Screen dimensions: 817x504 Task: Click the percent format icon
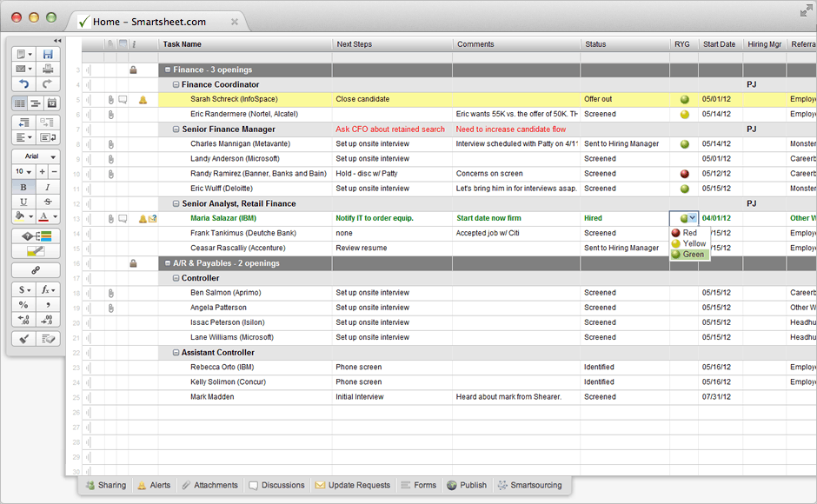click(x=23, y=305)
